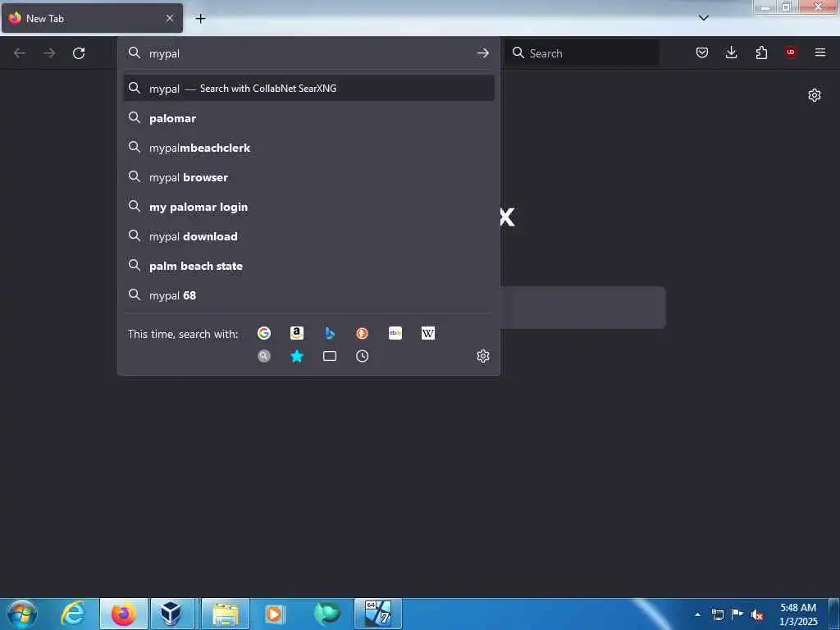Open Save to Pocket
Viewport: 840px width, 630px height.
702,52
